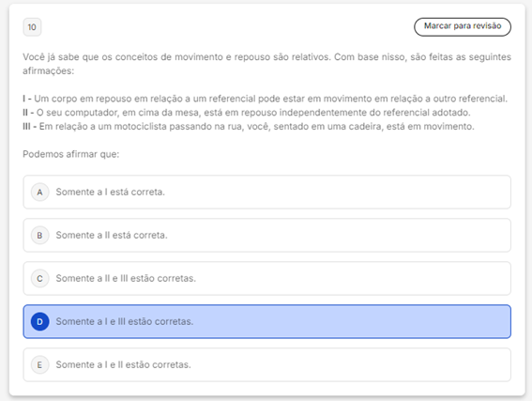Choose answer text 'Somente a II está correta.'
The height and width of the screenshot is (401, 532).
[112, 236]
